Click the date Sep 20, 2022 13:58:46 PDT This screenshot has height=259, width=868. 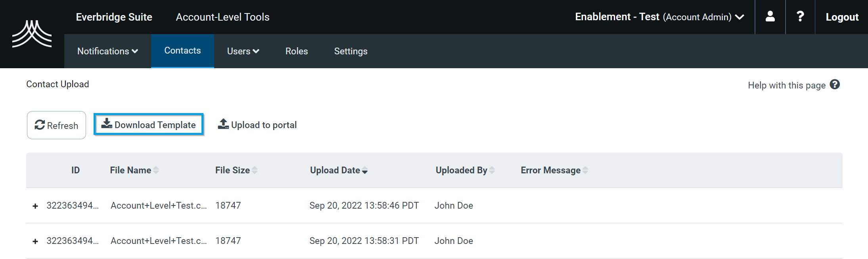pyautogui.click(x=364, y=205)
